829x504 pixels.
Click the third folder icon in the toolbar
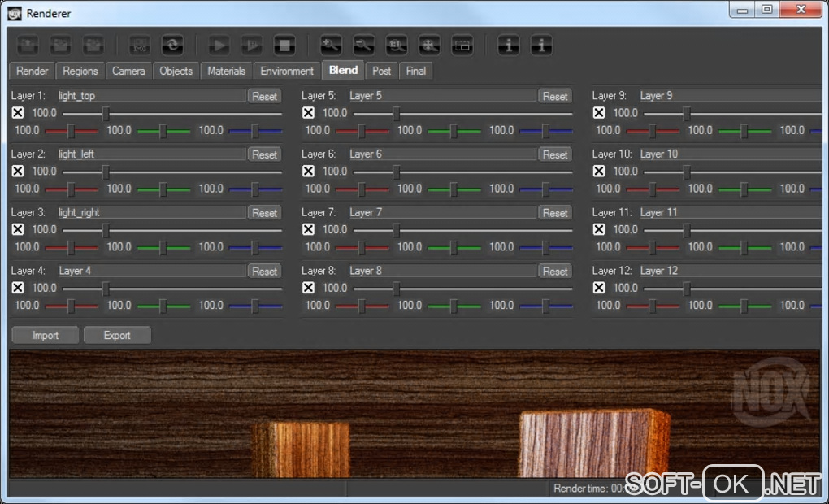(93, 46)
